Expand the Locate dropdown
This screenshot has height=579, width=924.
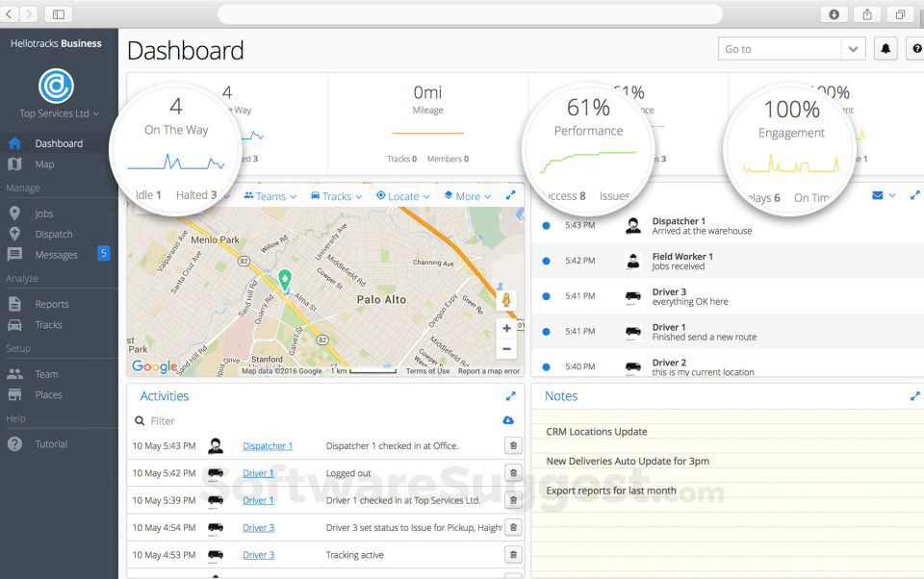pos(402,195)
